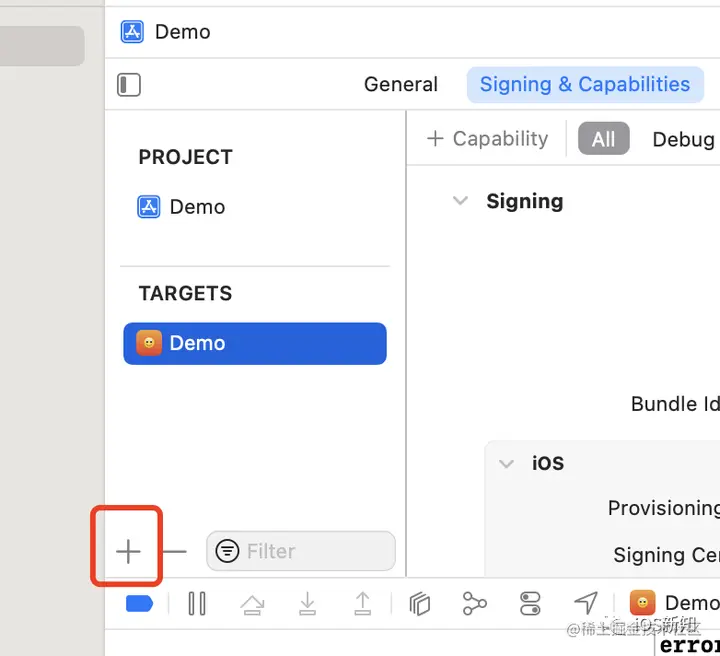Collapse the Signing section
This screenshot has height=656, width=720.
tap(460, 201)
